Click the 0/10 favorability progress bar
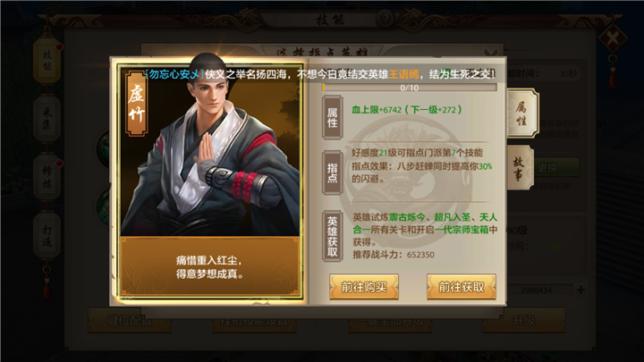The height and width of the screenshot is (362, 644). pos(410,88)
